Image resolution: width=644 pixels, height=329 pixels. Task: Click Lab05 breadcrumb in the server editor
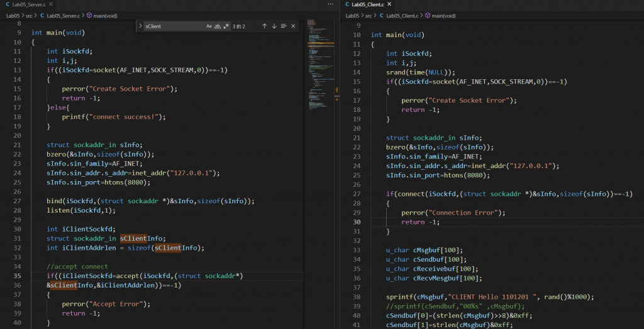[x=13, y=15]
